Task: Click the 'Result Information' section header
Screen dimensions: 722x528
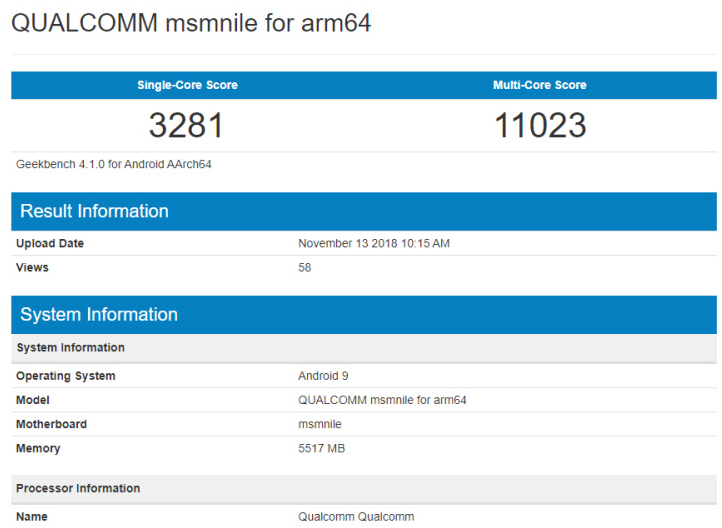Action: point(364,211)
